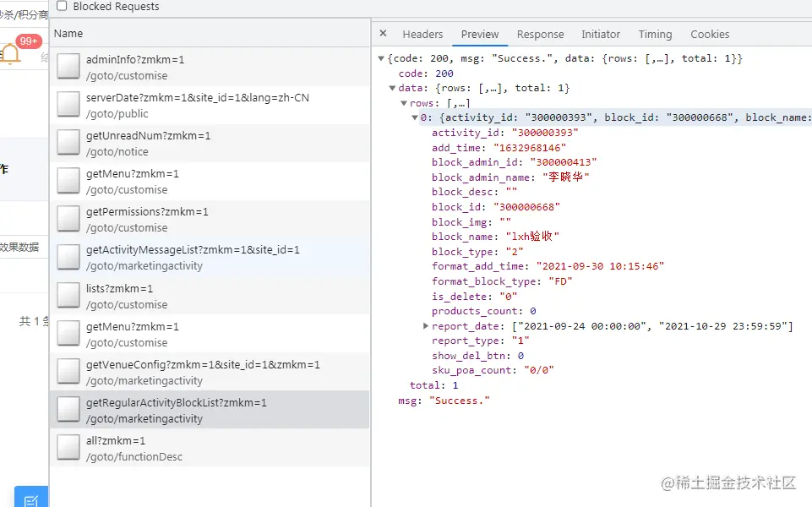Click the msg: "Success." line
This screenshot has width=812, height=507.
[x=444, y=401]
